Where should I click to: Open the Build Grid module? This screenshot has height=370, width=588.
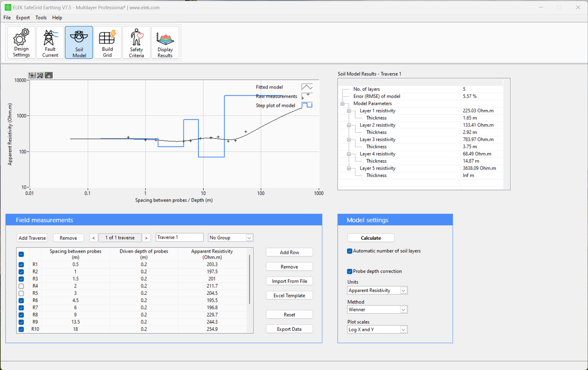107,42
